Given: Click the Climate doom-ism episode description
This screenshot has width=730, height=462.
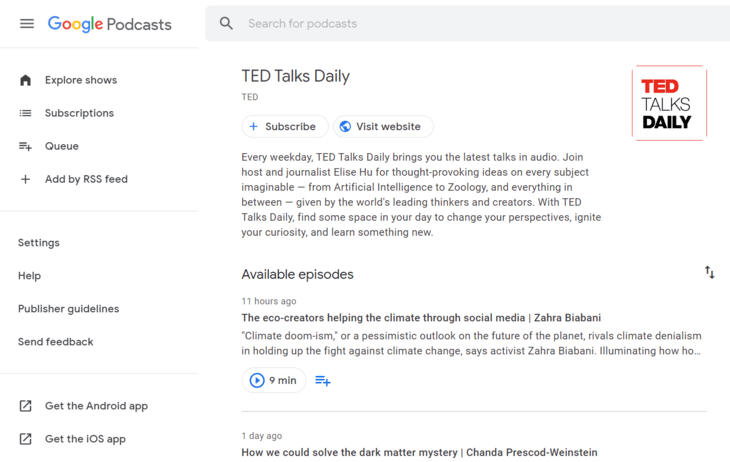Looking at the screenshot, I should pyautogui.click(x=471, y=343).
